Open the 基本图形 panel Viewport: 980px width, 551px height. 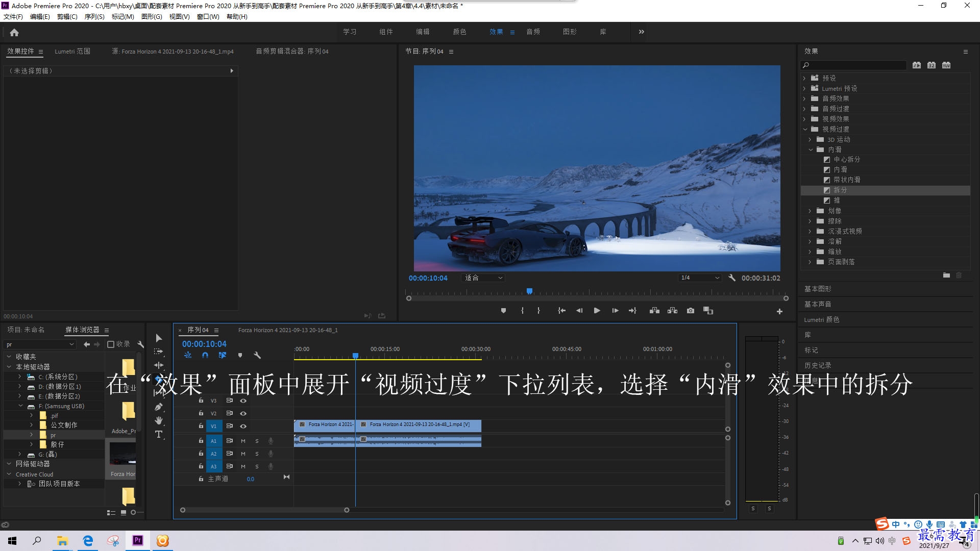[x=818, y=289]
